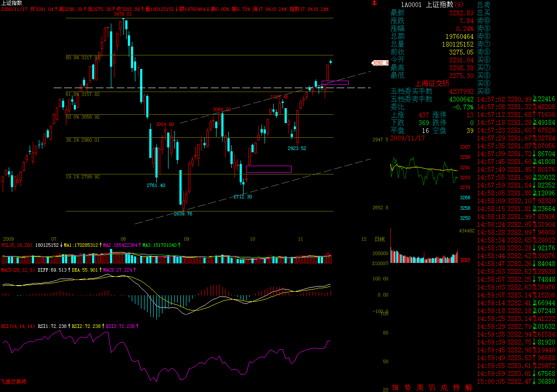Select the 14:58:05 tick trade row
This screenshot has width=557, height=392.
pos(516,193)
